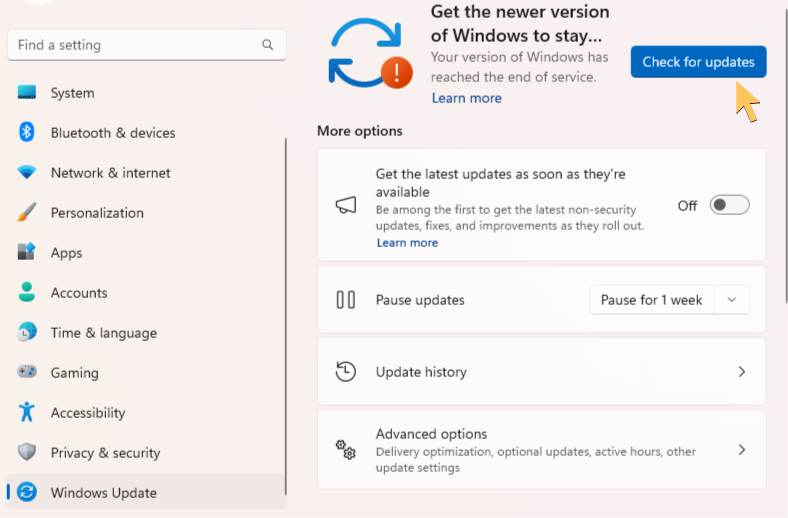
Task: Click the 'Delivery optimization, optional updates' description
Action: click(x=536, y=459)
